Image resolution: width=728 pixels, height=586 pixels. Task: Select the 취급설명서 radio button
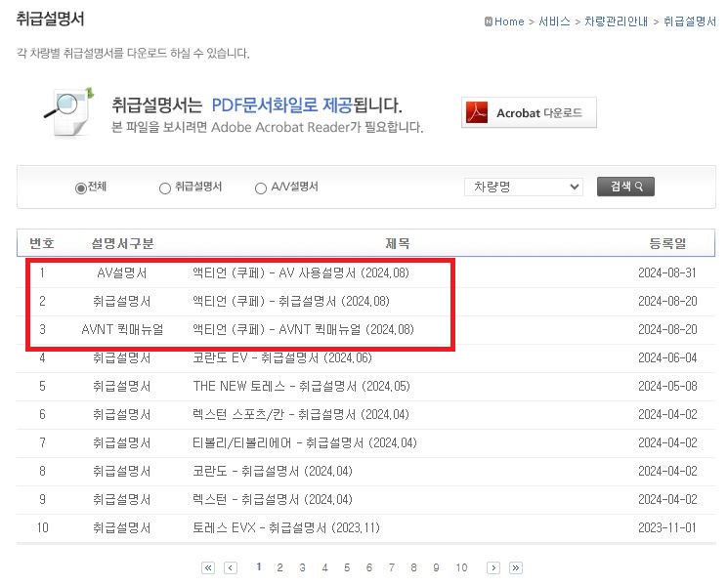pos(165,188)
